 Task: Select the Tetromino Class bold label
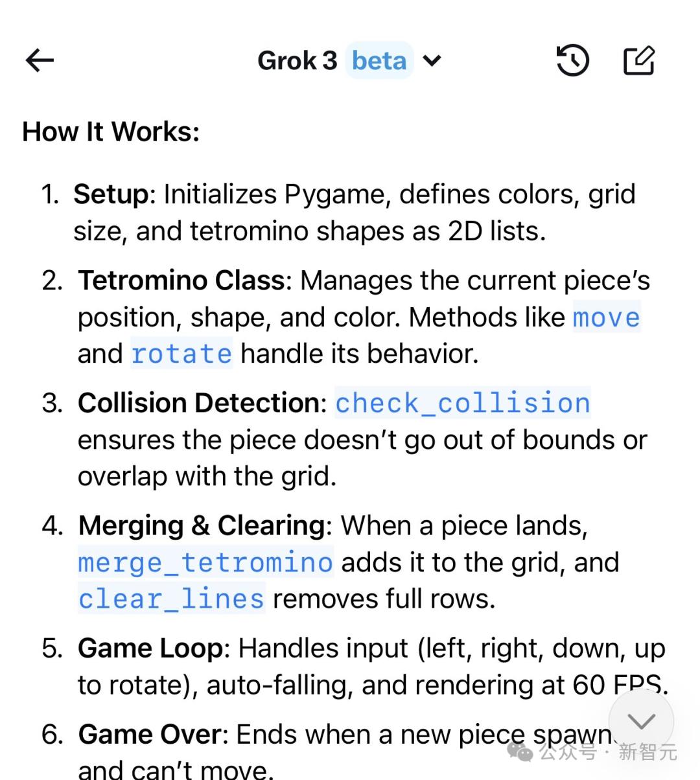click(x=181, y=281)
